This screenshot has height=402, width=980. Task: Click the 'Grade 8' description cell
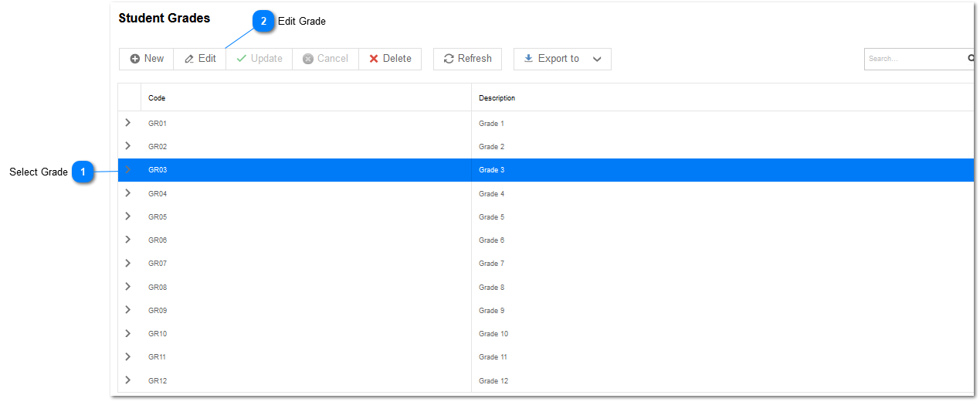point(723,288)
